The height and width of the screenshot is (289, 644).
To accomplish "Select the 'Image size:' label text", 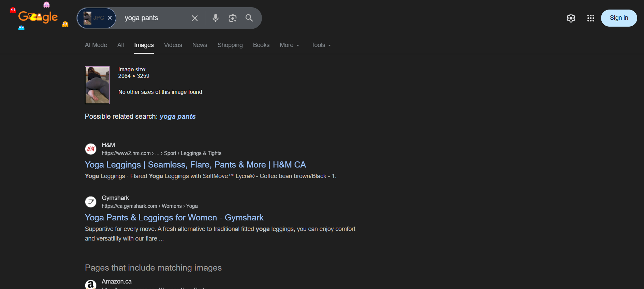I will 132,70.
